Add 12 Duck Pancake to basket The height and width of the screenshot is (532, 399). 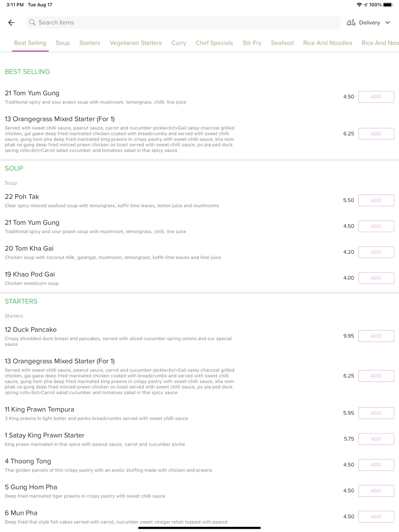[x=376, y=336]
